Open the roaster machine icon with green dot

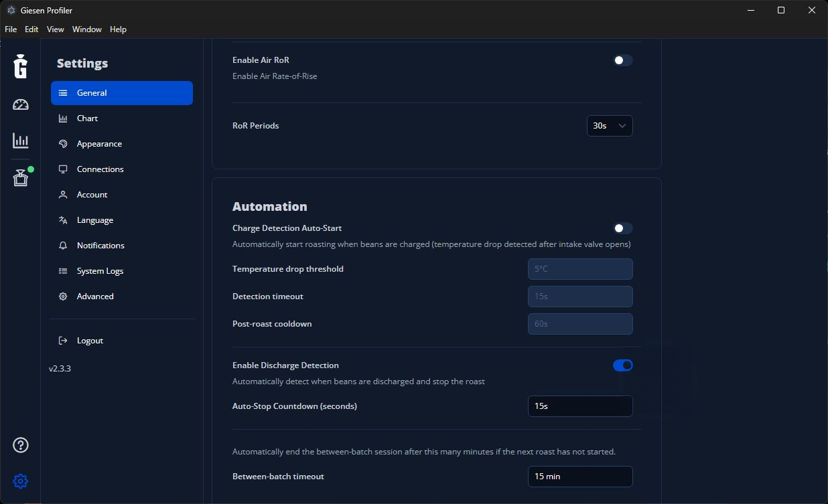(x=21, y=177)
